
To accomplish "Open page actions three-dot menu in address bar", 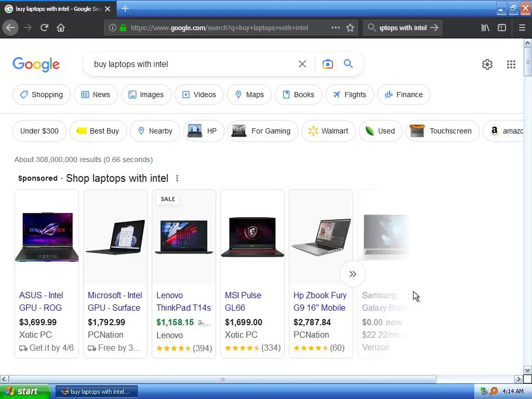I will coord(335,28).
